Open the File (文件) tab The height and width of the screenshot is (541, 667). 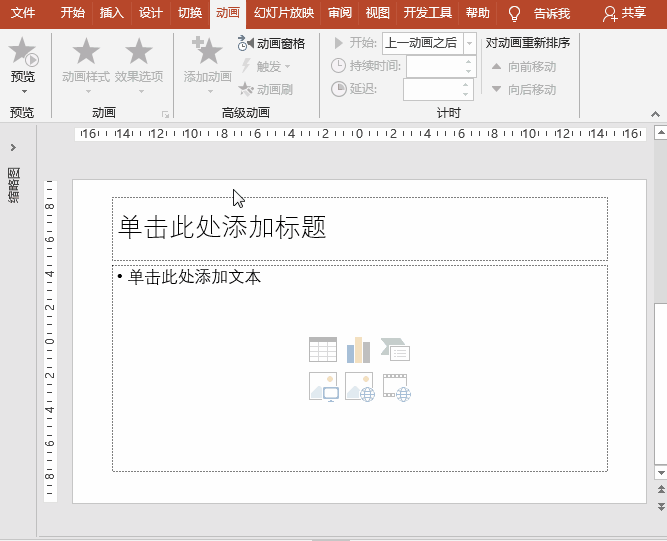coord(23,13)
